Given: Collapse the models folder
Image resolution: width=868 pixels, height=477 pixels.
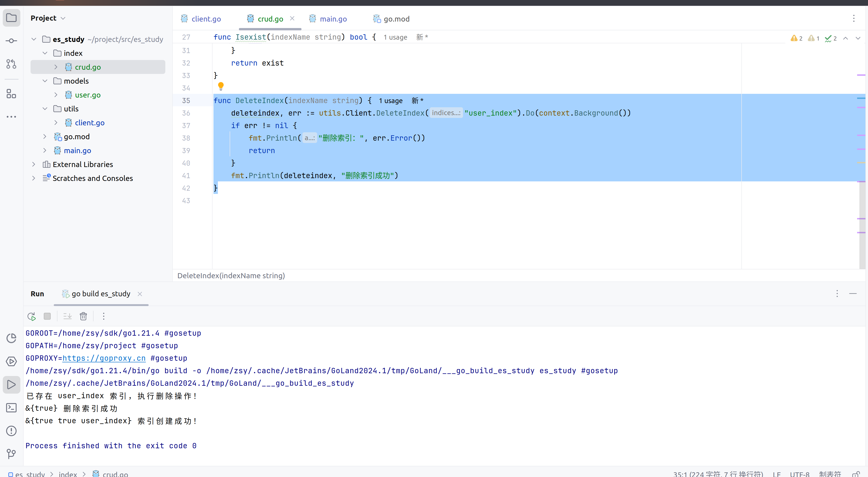Looking at the screenshot, I should [45, 81].
